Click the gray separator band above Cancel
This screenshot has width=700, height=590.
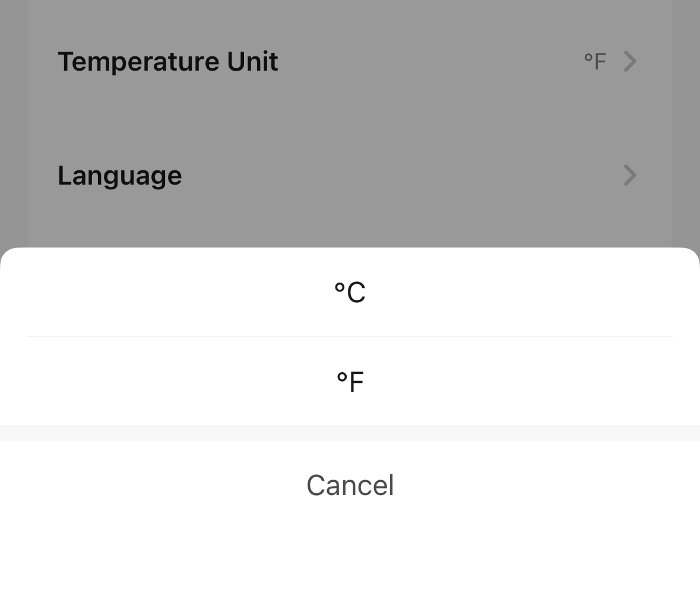pos(350,433)
